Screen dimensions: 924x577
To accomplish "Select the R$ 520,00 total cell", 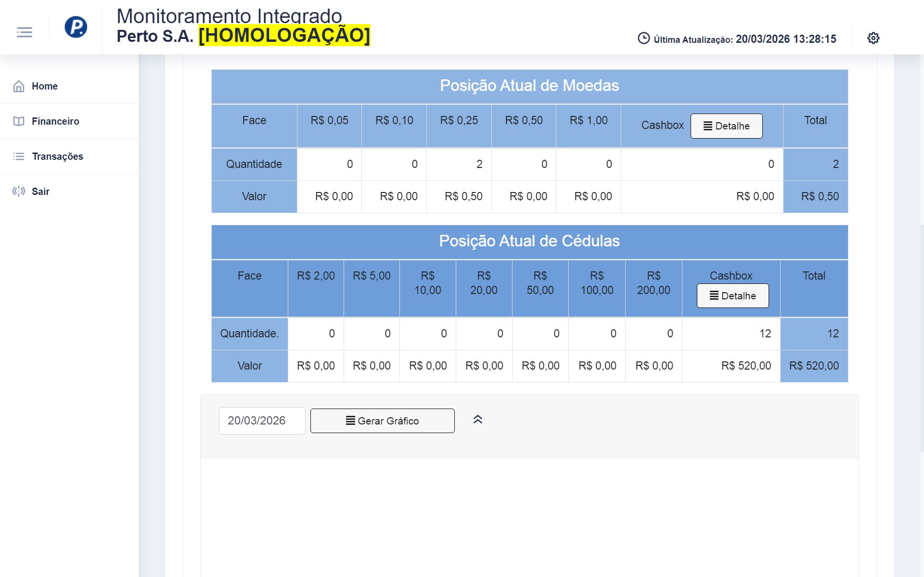I will [x=814, y=366].
